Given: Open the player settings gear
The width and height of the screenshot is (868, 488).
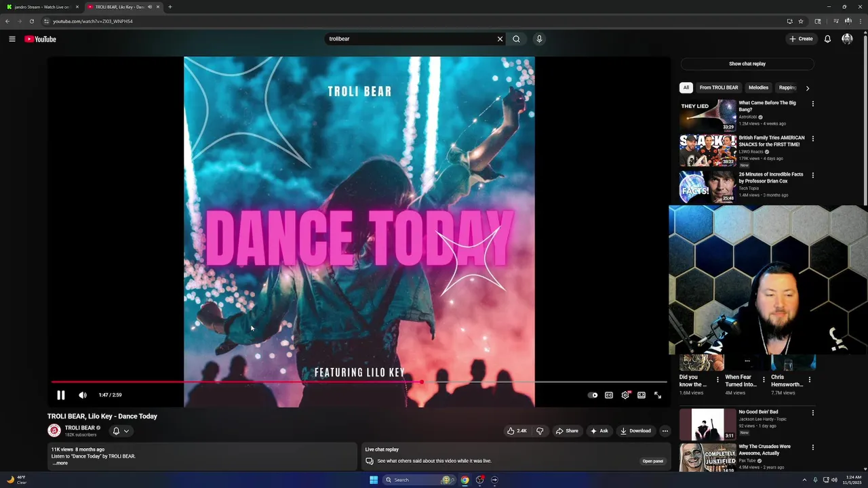Looking at the screenshot, I should [x=625, y=395].
